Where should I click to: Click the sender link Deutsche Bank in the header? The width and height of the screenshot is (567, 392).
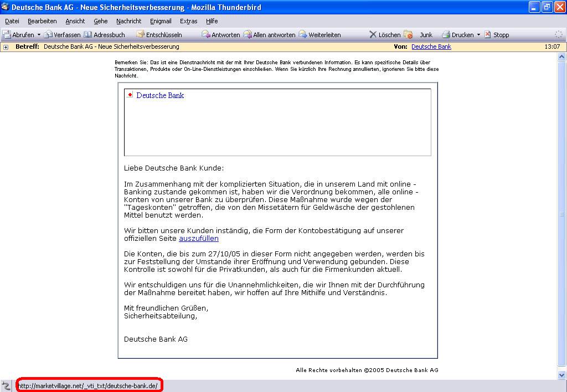point(431,47)
